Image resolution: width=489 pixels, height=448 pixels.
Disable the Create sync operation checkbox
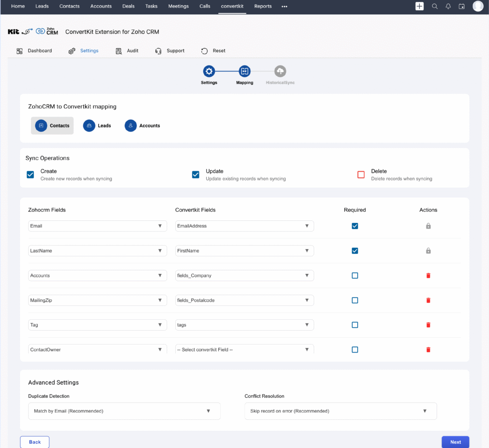click(30, 175)
